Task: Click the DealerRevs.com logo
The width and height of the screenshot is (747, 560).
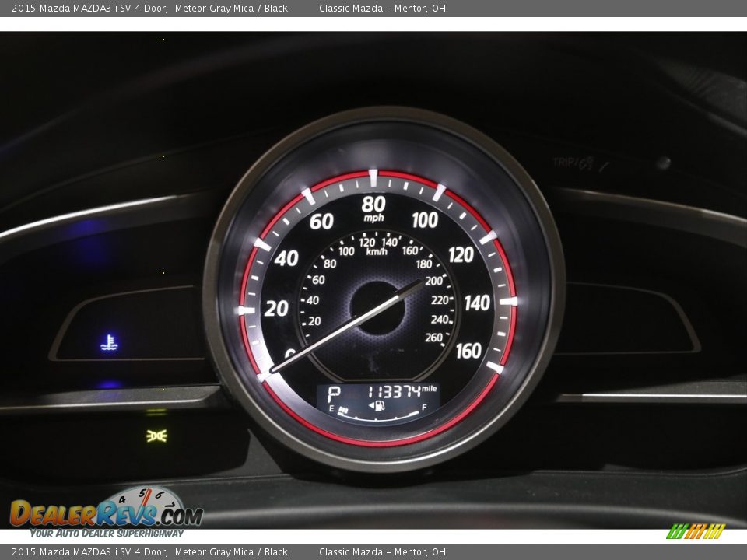Action: 107,513
